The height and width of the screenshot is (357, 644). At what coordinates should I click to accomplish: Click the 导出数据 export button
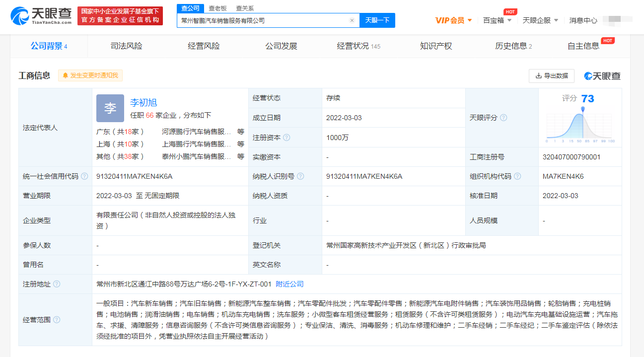tap(552, 76)
